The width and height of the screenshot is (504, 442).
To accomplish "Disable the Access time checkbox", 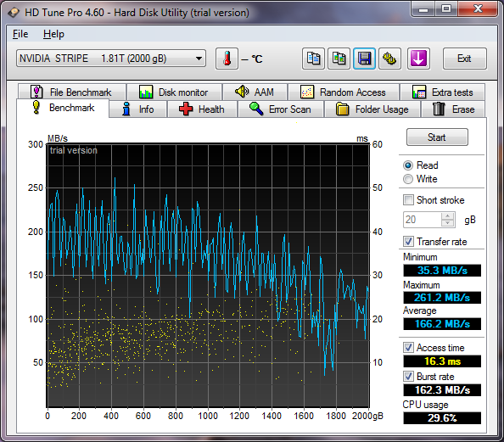I will (408, 348).
